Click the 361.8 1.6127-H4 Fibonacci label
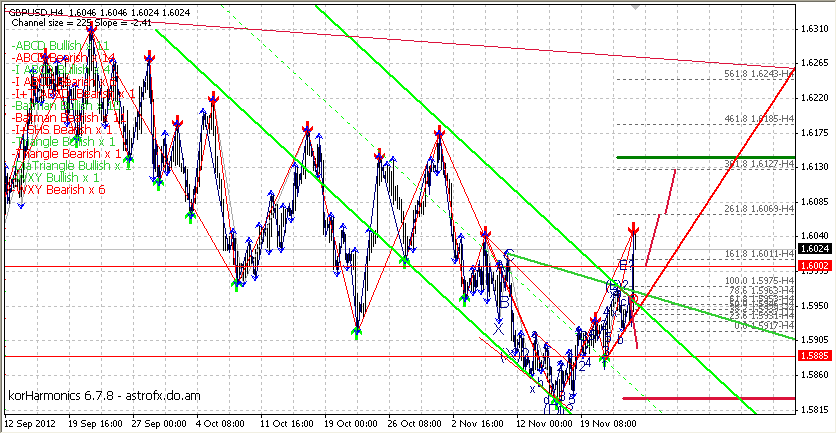 coord(759,164)
